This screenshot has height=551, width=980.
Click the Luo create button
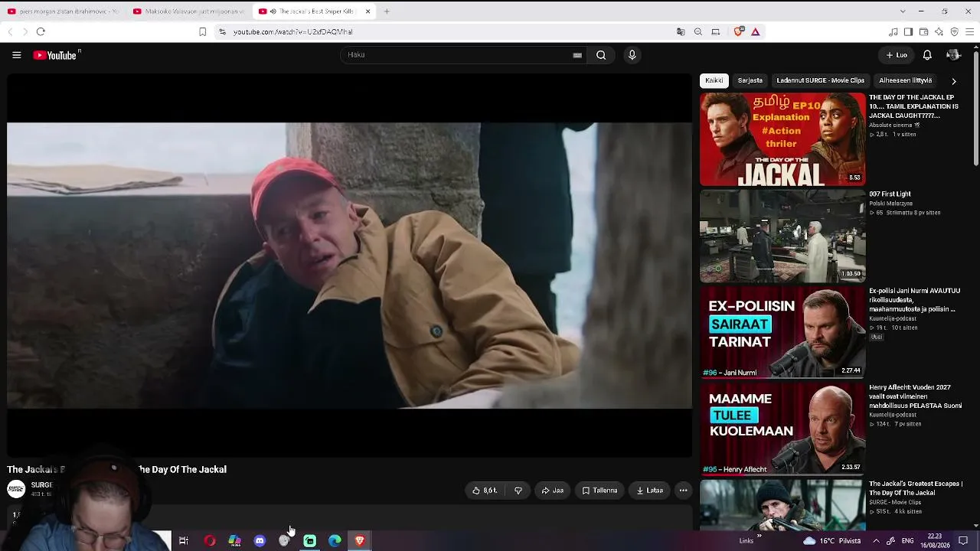click(897, 55)
